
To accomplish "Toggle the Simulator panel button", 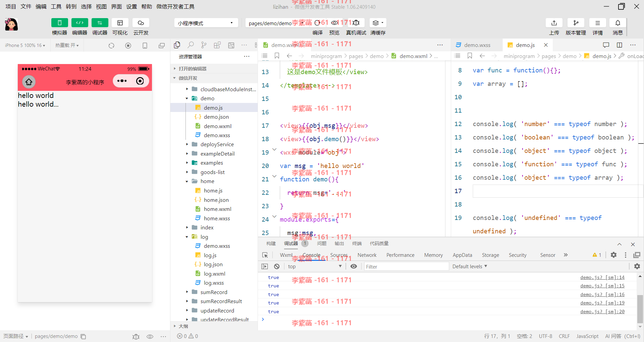I will (x=60, y=23).
